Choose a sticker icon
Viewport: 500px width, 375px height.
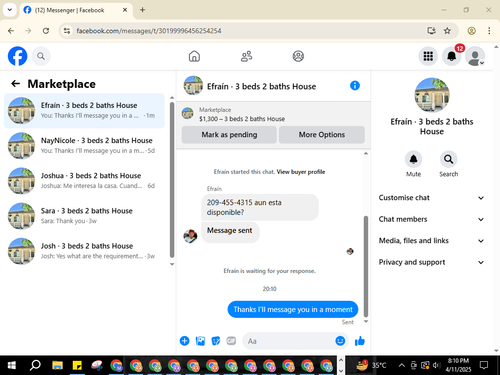(x=216, y=341)
